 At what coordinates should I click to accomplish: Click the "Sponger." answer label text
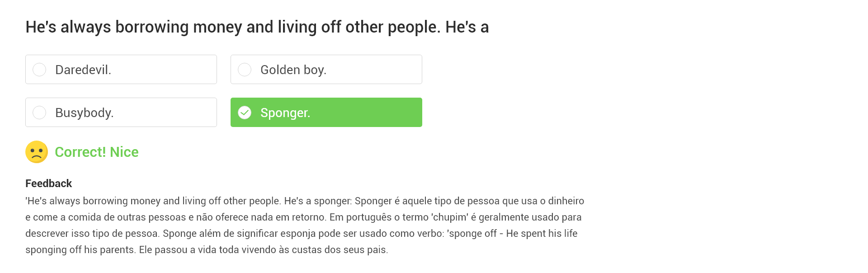(285, 113)
